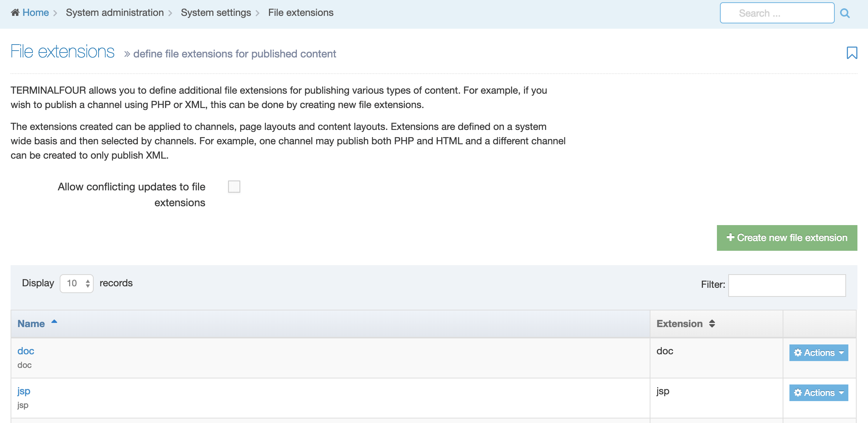The image size is (868, 423).
Task: Expand Actions dropdown caret for doc row
Action: 842,352
